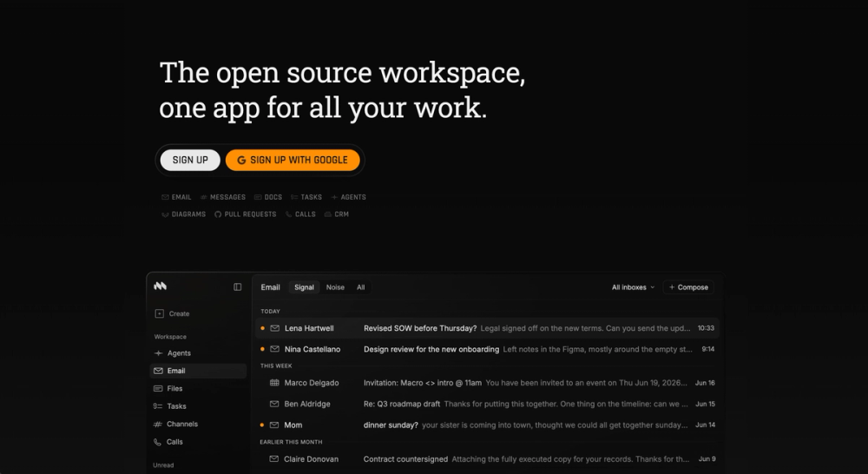The width and height of the screenshot is (868, 474).
Task: Select the PULL REQUESTS feature tag
Action: coord(246,214)
